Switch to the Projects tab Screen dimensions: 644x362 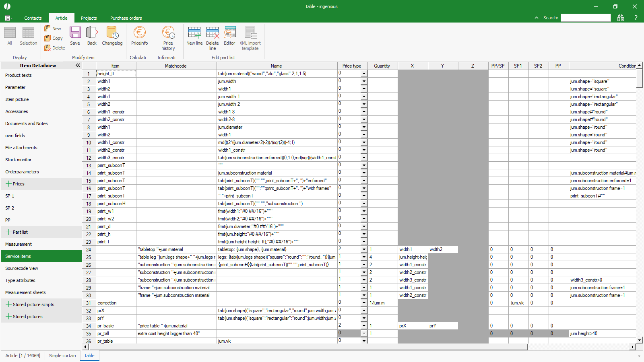tap(89, 18)
